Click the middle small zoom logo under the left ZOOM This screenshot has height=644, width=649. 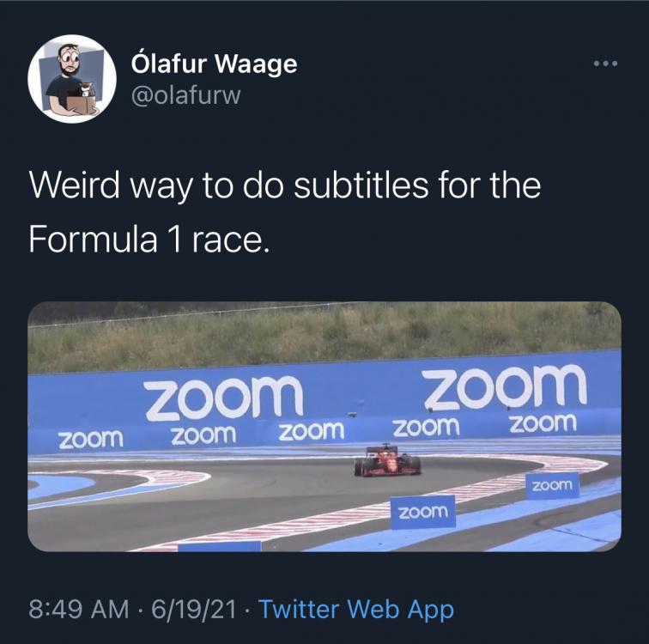[203, 435]
